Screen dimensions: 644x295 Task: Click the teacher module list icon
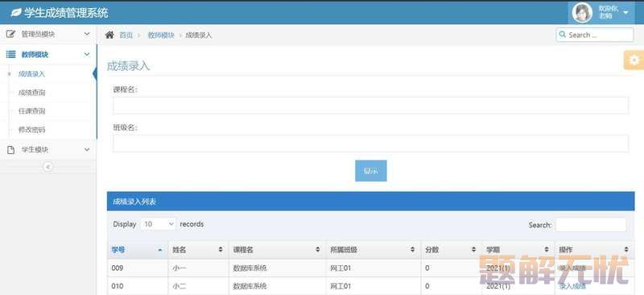(x=11, y=54)
